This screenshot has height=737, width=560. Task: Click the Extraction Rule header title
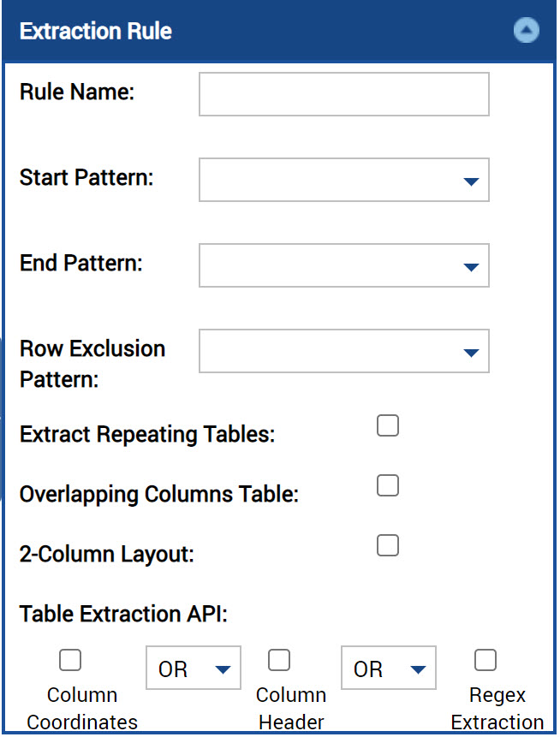click(x=95, y=31)
